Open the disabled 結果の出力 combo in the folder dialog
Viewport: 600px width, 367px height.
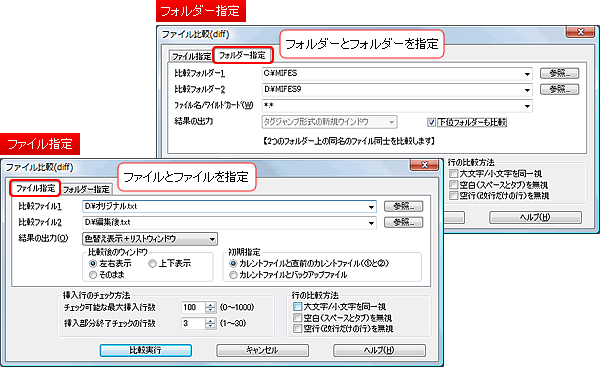329,122
